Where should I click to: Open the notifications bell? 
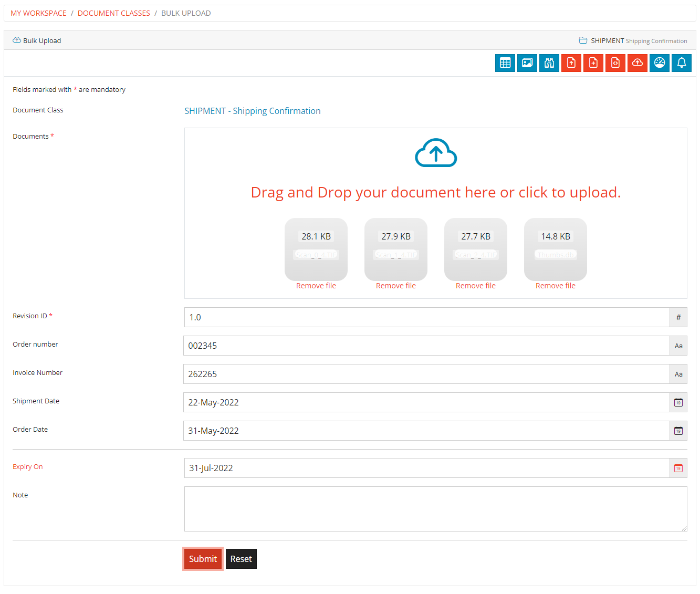click(x=681, y=62)
